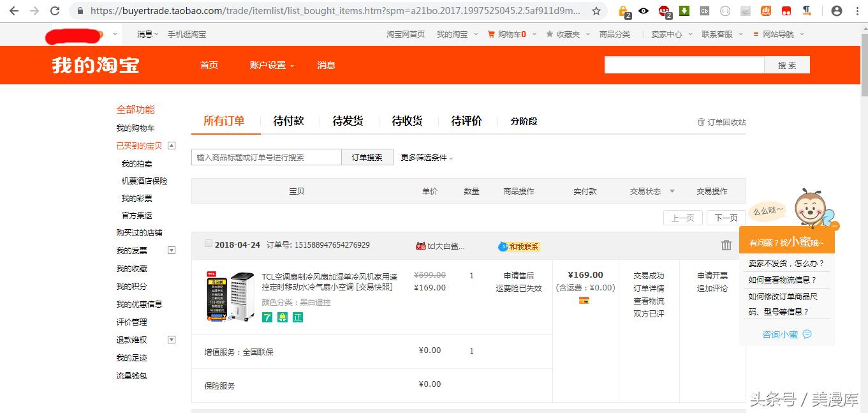Click the tcl大白鲨 store icon
The image size is (868, 413).
(x=421, y=244)
